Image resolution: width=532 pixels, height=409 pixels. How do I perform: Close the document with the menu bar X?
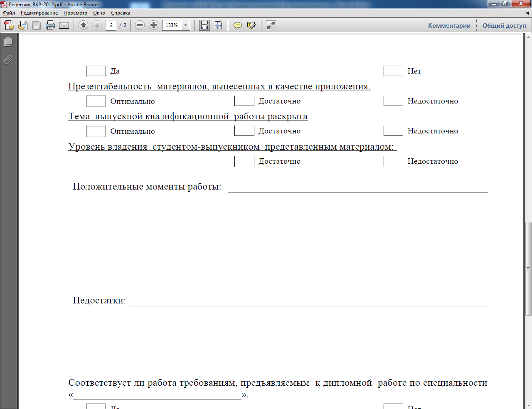pyautogui.click(x=528, y=13)
